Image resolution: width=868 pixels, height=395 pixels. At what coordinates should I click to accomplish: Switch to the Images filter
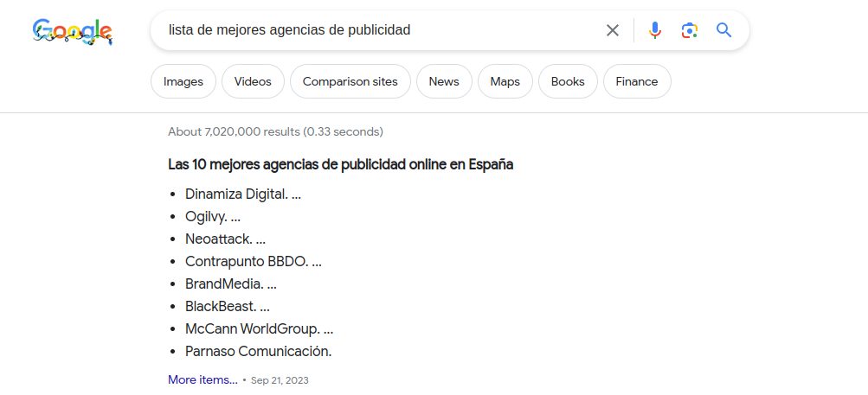[183, 82]
